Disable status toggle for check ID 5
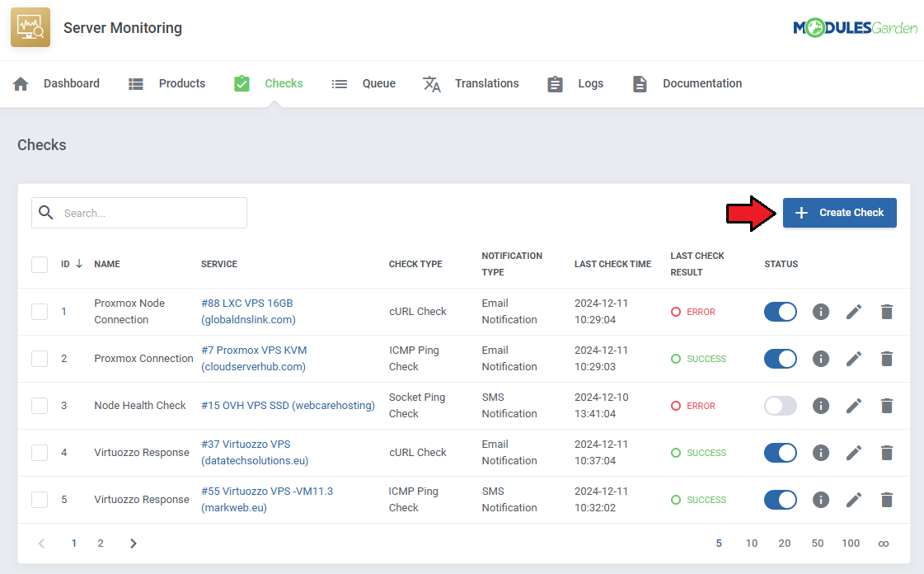924x574 pixels. point(781,500)
